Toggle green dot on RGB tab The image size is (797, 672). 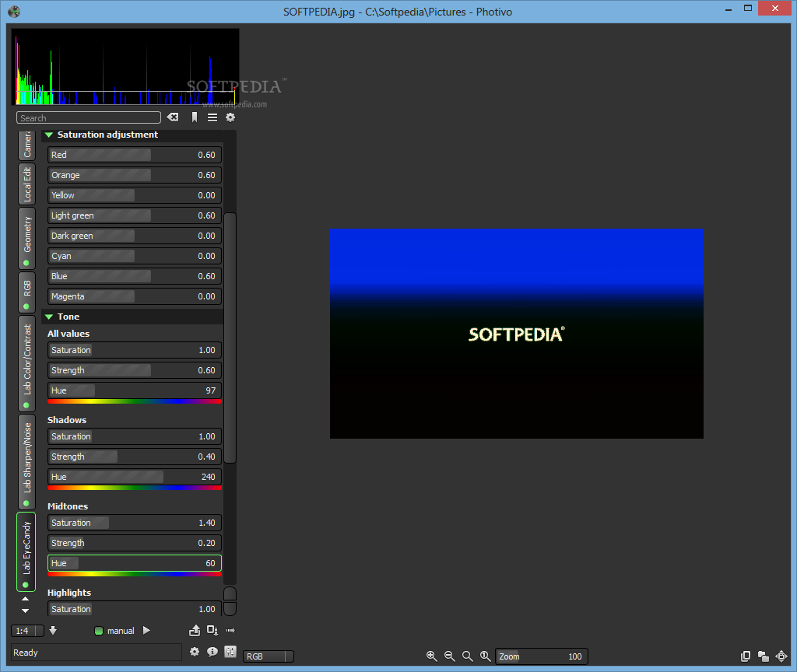pos(26,306)
